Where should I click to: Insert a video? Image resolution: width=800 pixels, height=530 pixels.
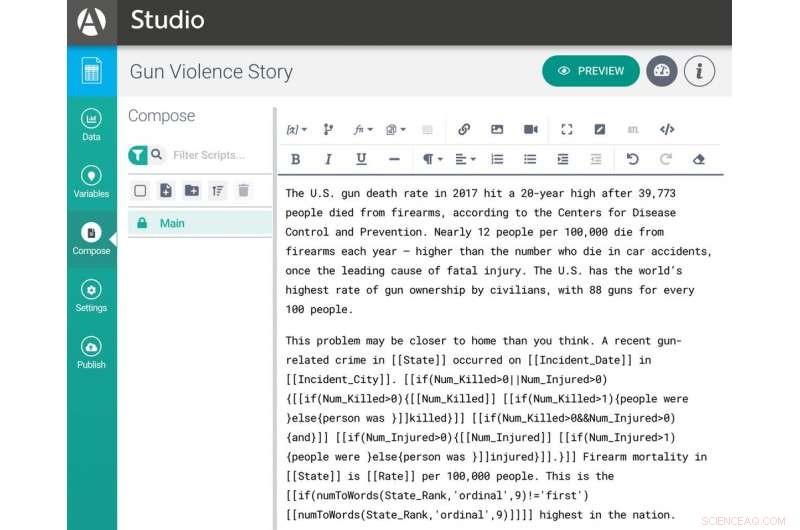531,129
